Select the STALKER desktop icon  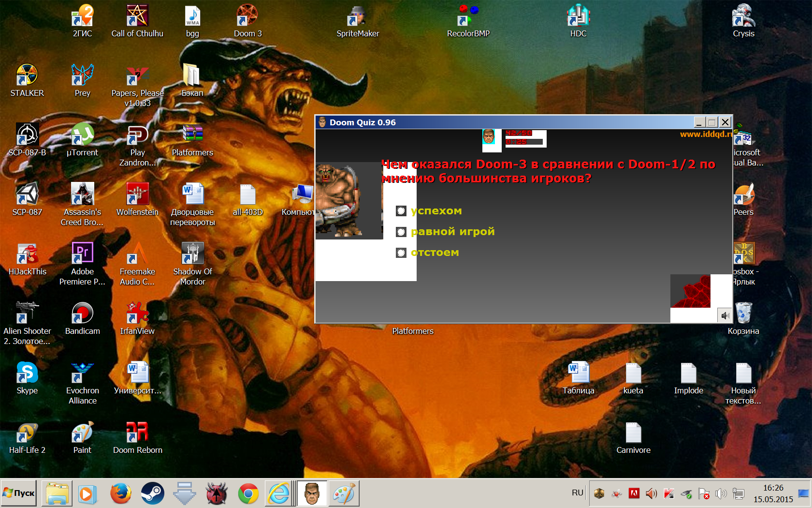[27, 81]
